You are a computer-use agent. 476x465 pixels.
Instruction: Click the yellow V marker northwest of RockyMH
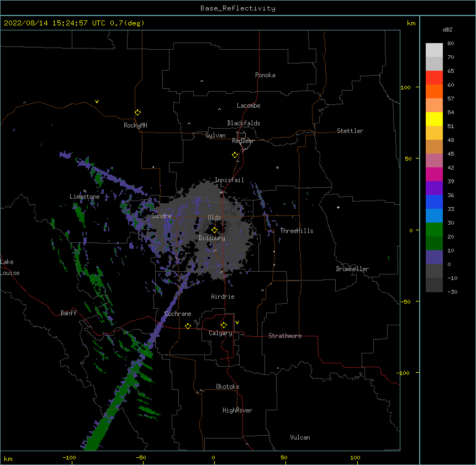[97, 102]
